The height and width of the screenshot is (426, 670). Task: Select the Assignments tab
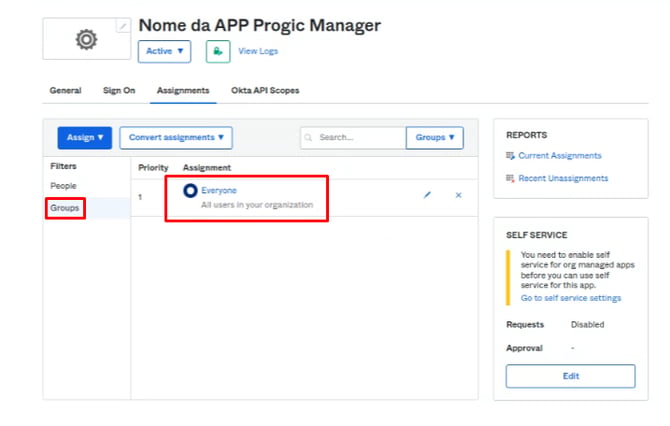tap(183, 91)
